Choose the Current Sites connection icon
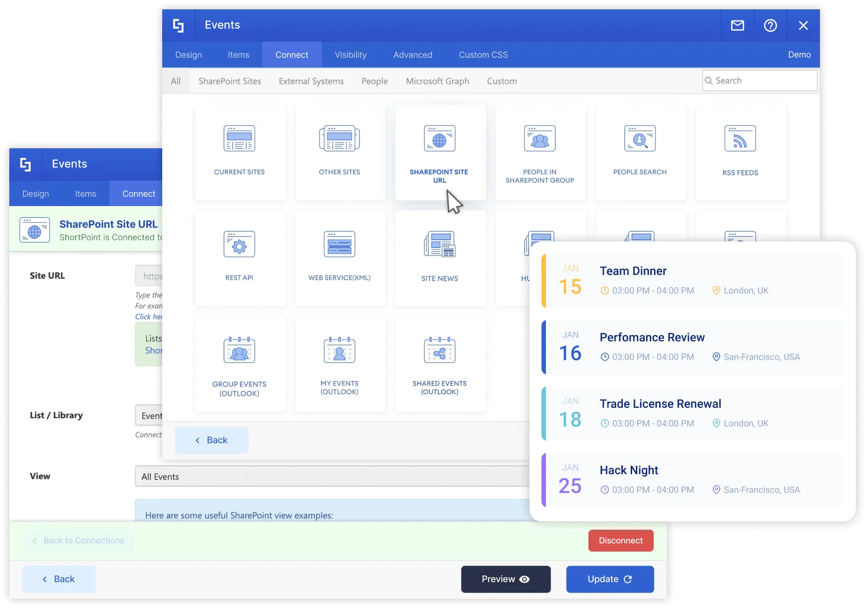The image size is (868, 608). pyautogui.click(x=240, y=138)
